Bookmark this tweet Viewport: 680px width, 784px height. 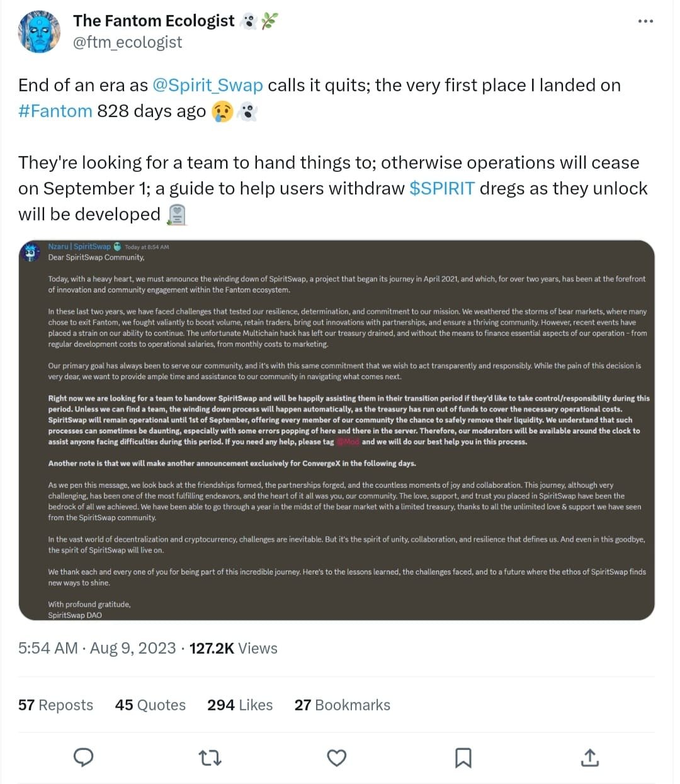click(463, 758)
